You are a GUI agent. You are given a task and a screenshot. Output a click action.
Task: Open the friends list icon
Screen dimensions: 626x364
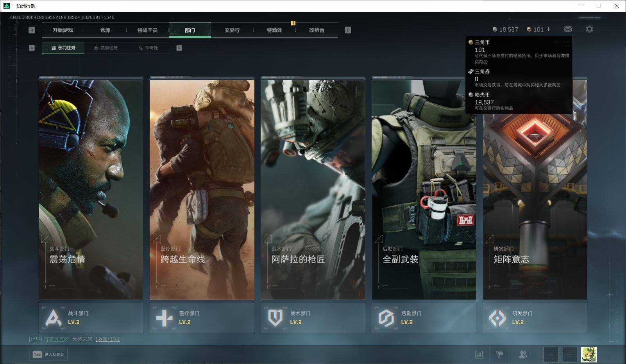tap(522, 355)
